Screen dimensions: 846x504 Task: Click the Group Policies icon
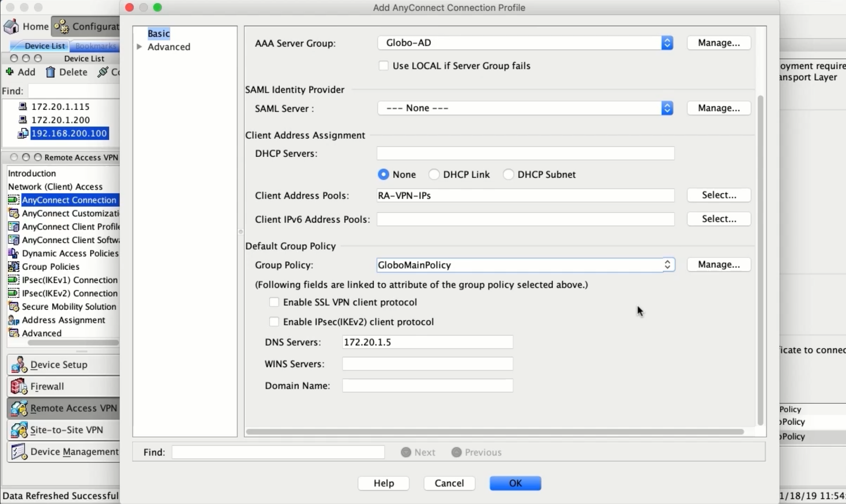click(13, 267)
